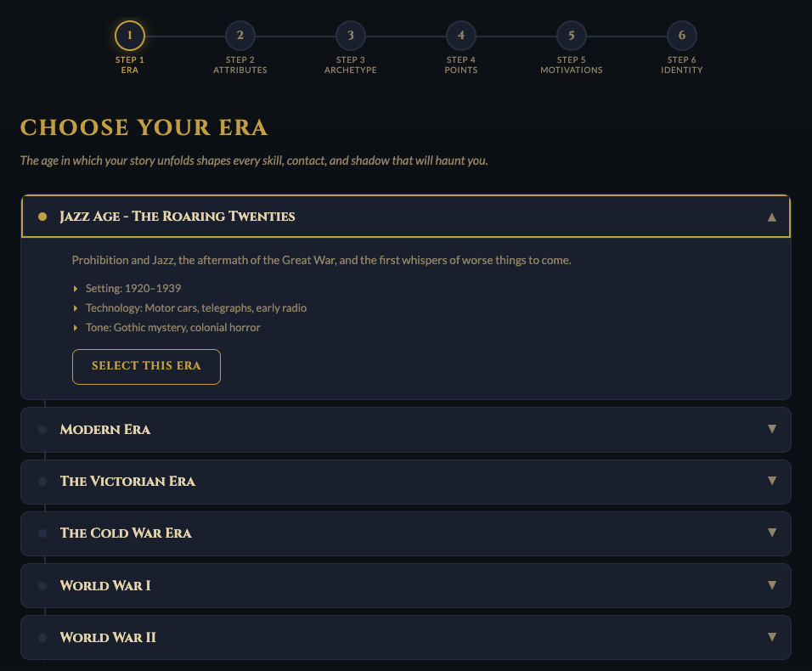Screen dimensions: 812x671
Task: Select step 5 Motivations circle
Action: pos(572,36)
